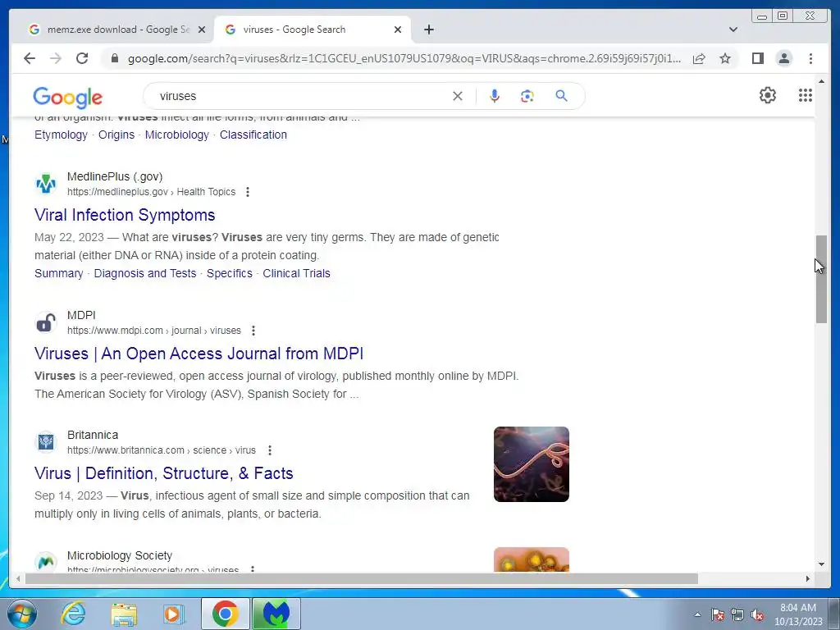This screenshot has height=630, width=840.
Task: Open Windows Explorer from taskbar
Action: pyautogui.click(x=124, y=614)
